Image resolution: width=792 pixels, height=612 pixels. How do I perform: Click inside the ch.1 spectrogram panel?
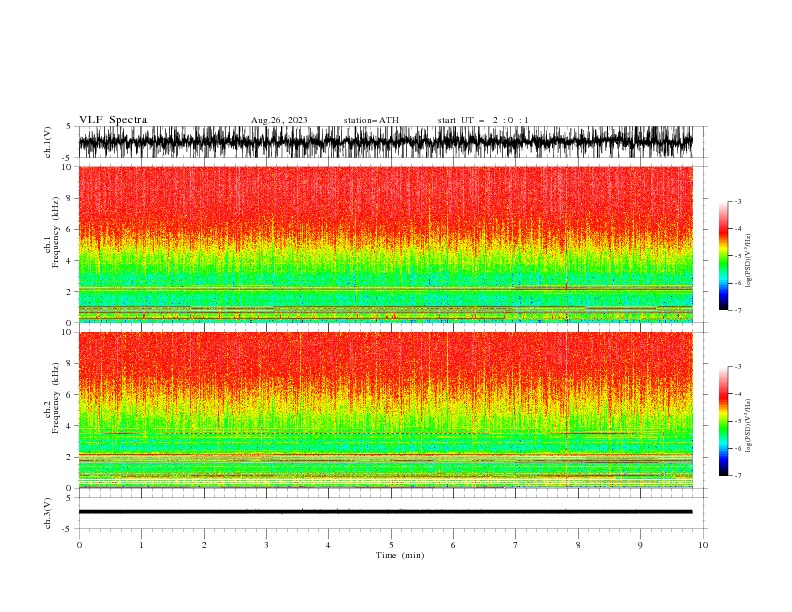click(385, 244)
